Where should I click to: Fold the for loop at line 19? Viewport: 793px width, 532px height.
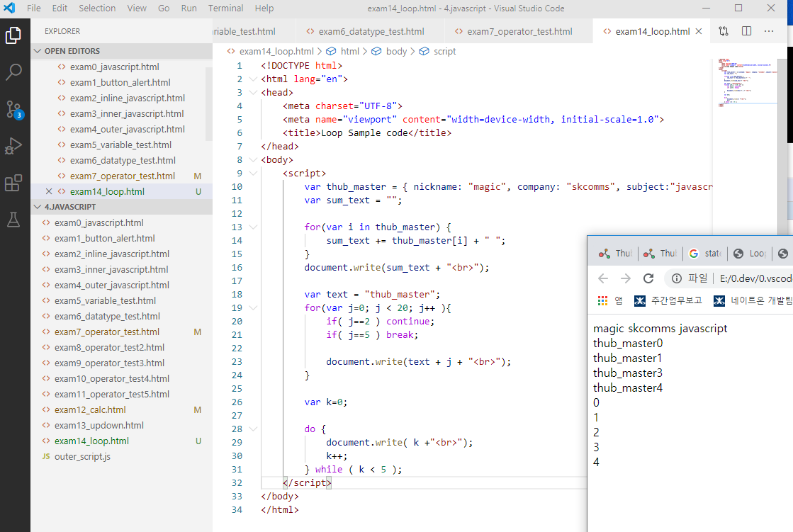253,308
